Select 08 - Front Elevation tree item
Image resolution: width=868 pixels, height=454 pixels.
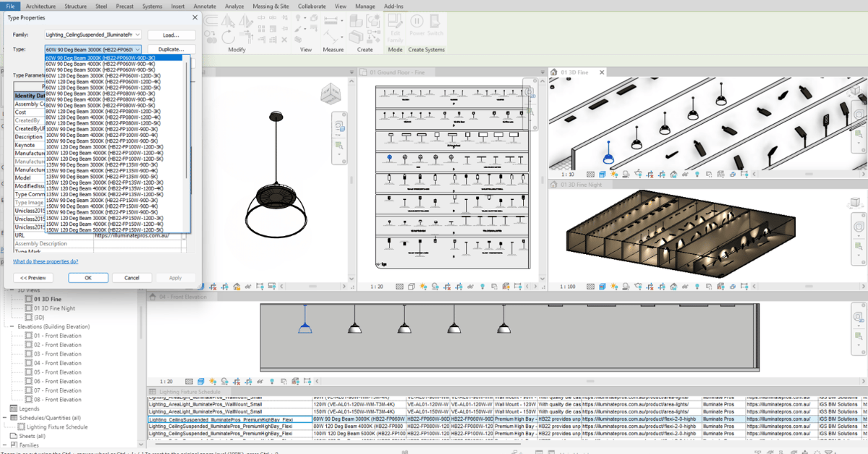pyautogui.click(x=58, y=400)
